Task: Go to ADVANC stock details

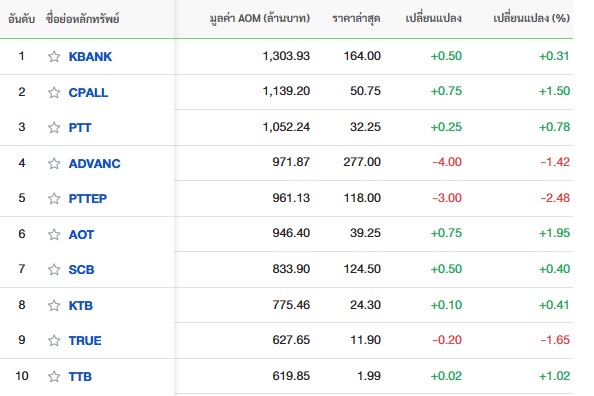Action: pos(95,163)
